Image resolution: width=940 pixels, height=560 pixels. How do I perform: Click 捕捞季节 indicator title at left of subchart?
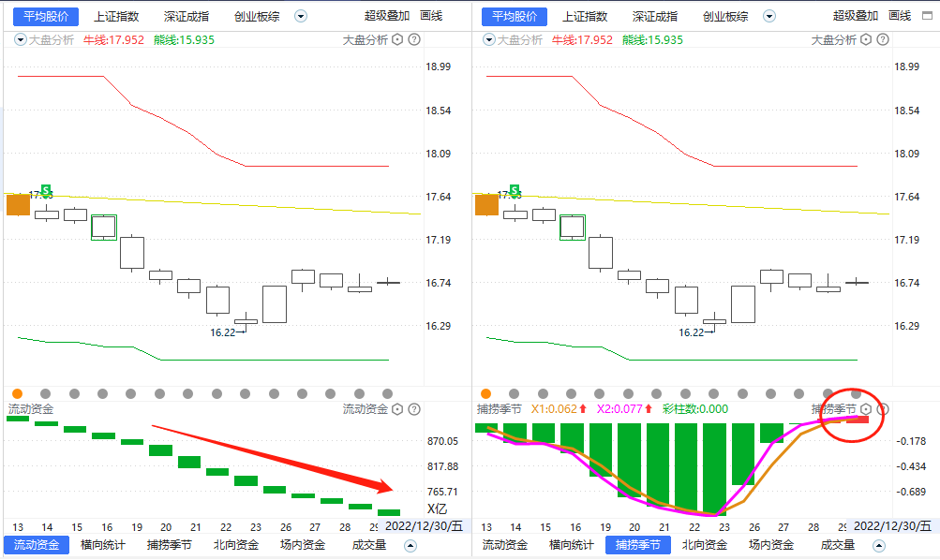pos(500,409)
